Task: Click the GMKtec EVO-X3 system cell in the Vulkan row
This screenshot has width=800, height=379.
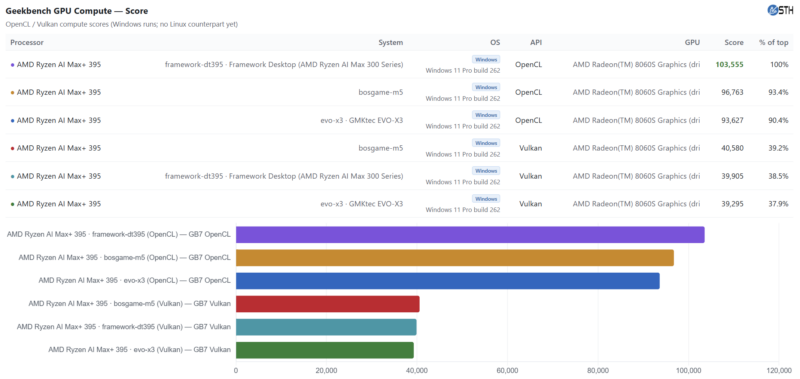Action: tap(361, 204)
